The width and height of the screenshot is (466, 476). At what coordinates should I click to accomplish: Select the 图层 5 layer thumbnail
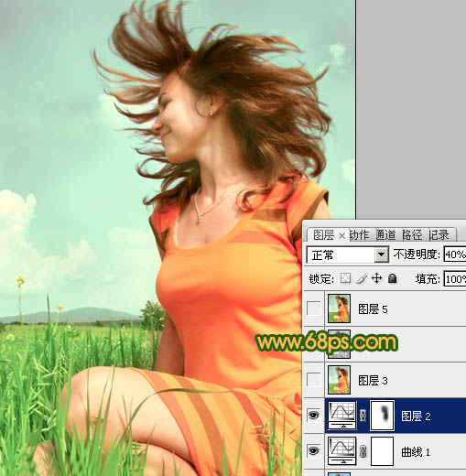coord(339,308)
